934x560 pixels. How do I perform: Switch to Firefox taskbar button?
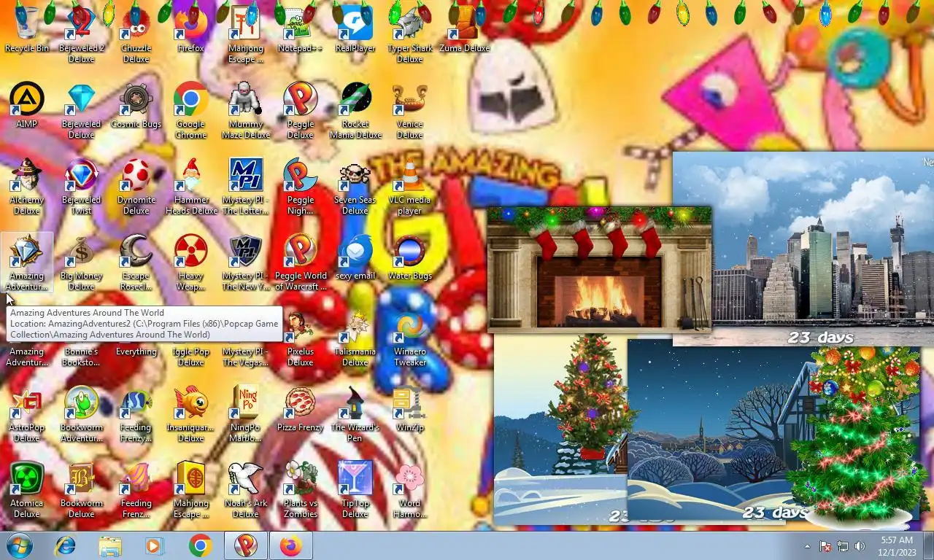(x=290, y=545)
